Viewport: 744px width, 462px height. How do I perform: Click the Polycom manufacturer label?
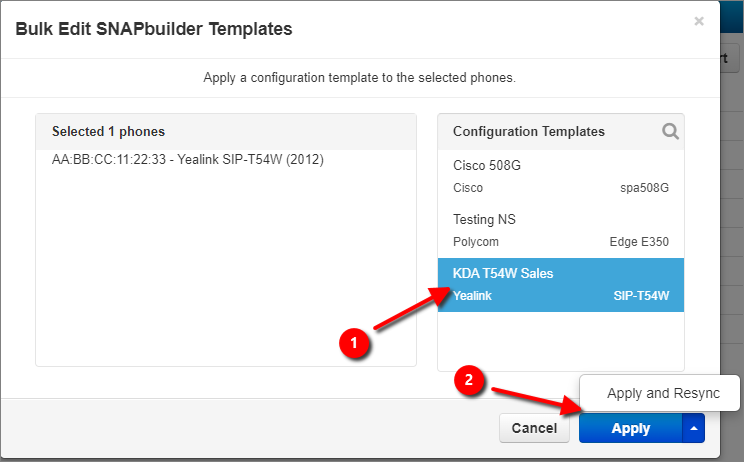pyautogui.click(x=475, y=242)
